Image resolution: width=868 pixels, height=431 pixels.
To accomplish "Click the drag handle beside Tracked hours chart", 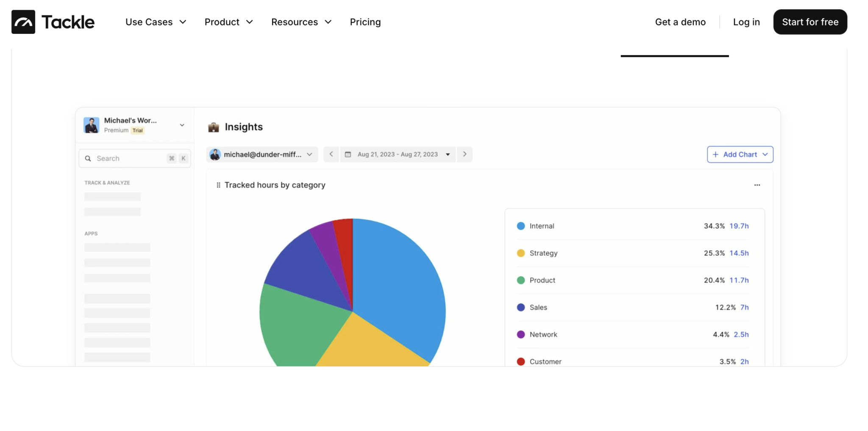I will (x=218, y=185).
